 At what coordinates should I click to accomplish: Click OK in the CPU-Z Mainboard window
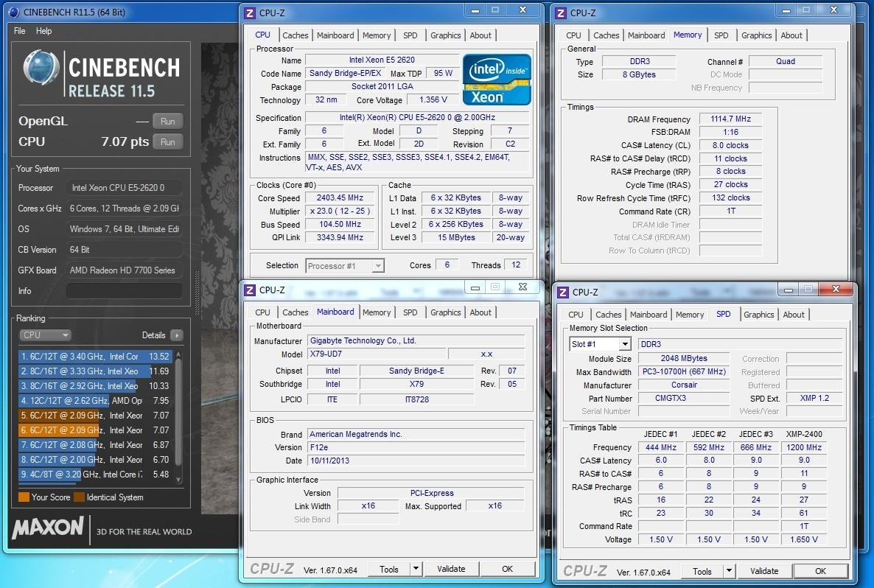tap(507, 569)
